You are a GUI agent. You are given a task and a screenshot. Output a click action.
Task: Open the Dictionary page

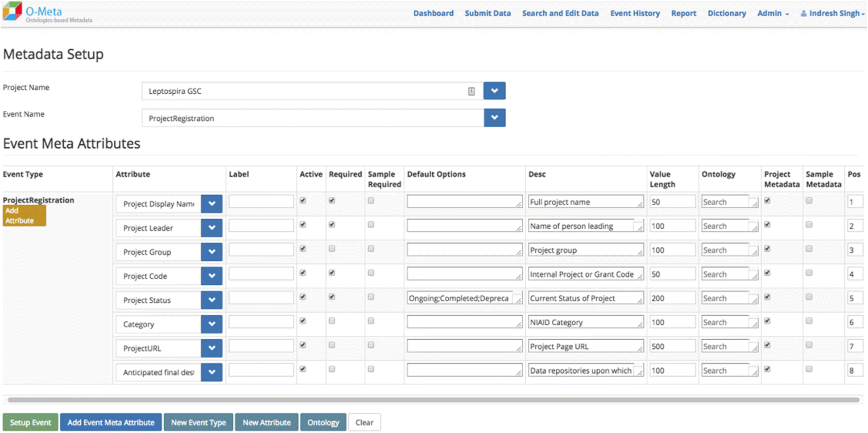(727, 13)
